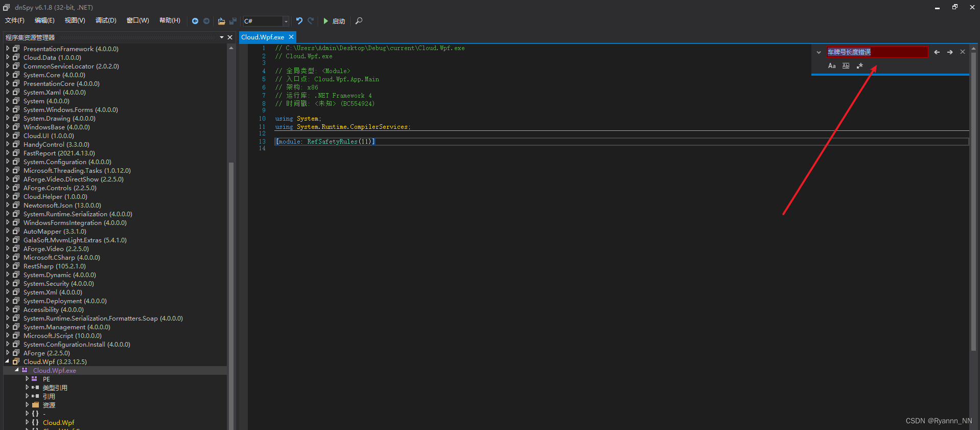Expand the Cloud.UI assembly node
Screen dimensions: 980x430
(8, 135)
